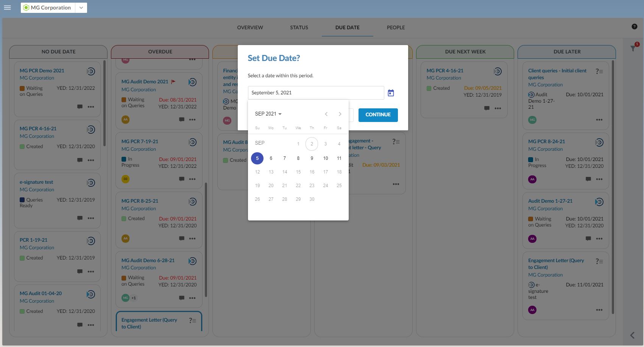Switch to the People tab
This screenshot has width=644, height=347.
[396, 27]
